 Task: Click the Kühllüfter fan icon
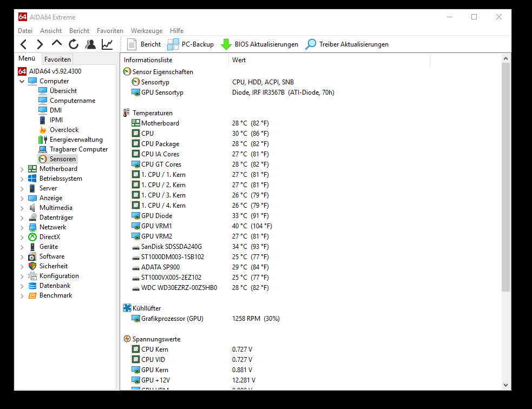point(127,308)
